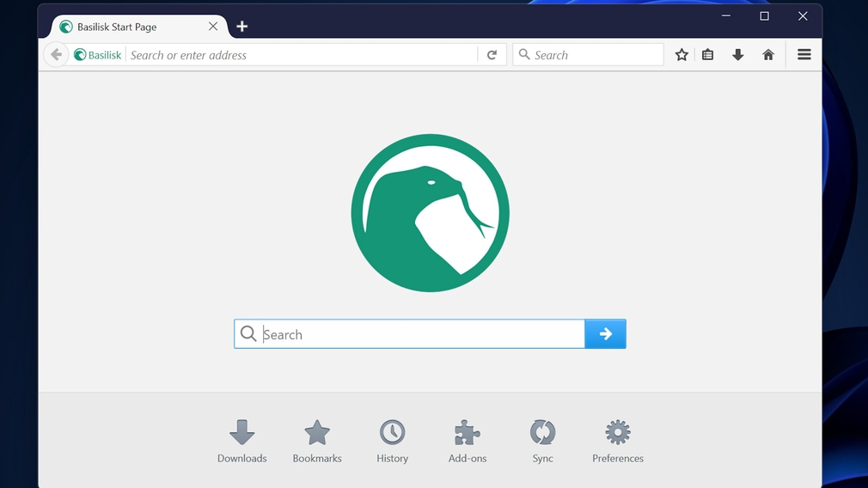Open Sync from the start page
This screenshot has height=488, width=868.
542,441
